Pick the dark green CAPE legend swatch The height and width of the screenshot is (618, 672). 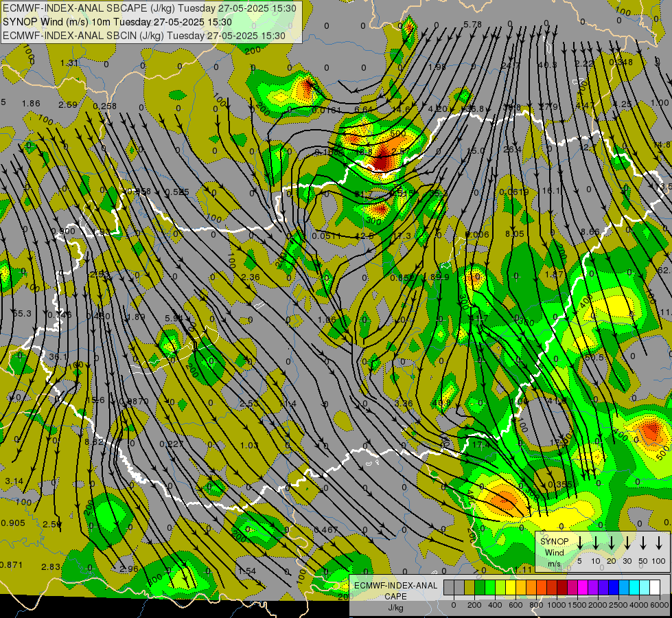480,588
